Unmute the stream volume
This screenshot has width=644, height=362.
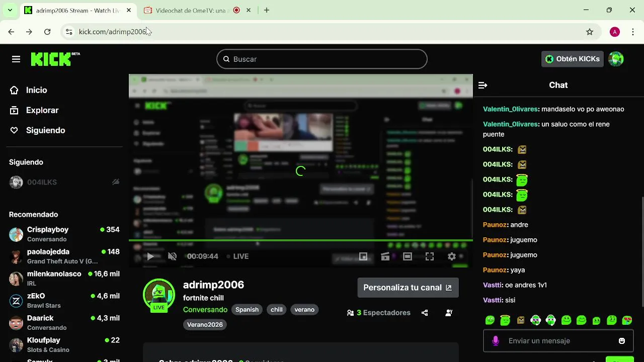(172, 256)
